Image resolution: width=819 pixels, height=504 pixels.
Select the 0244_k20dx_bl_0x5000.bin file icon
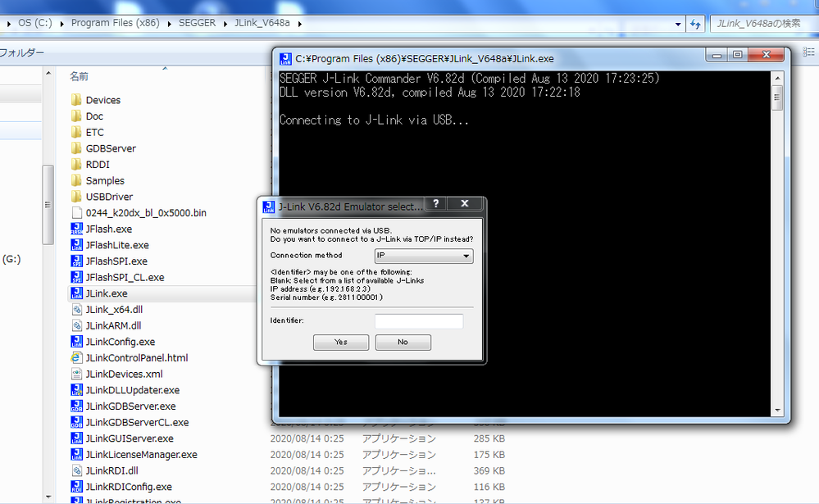[x=76, y=212]
